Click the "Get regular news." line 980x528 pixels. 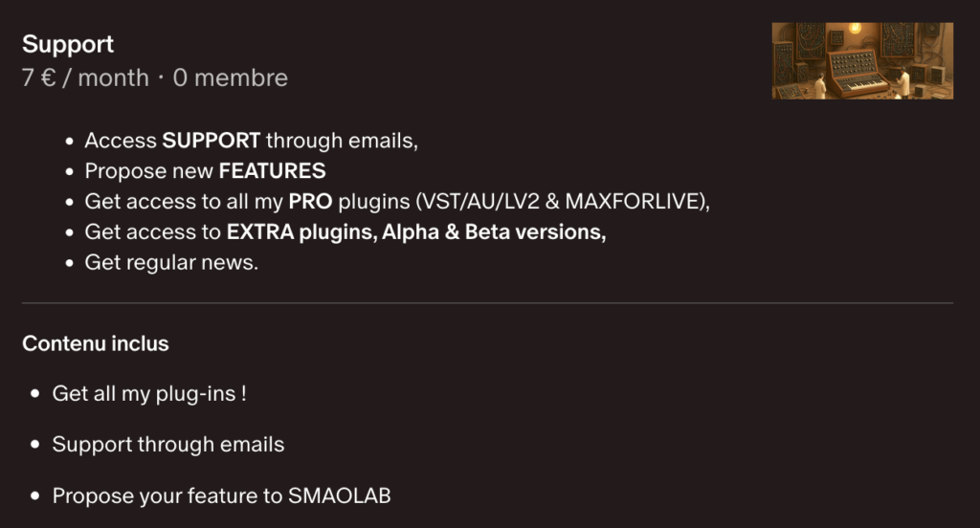[171, 262]
